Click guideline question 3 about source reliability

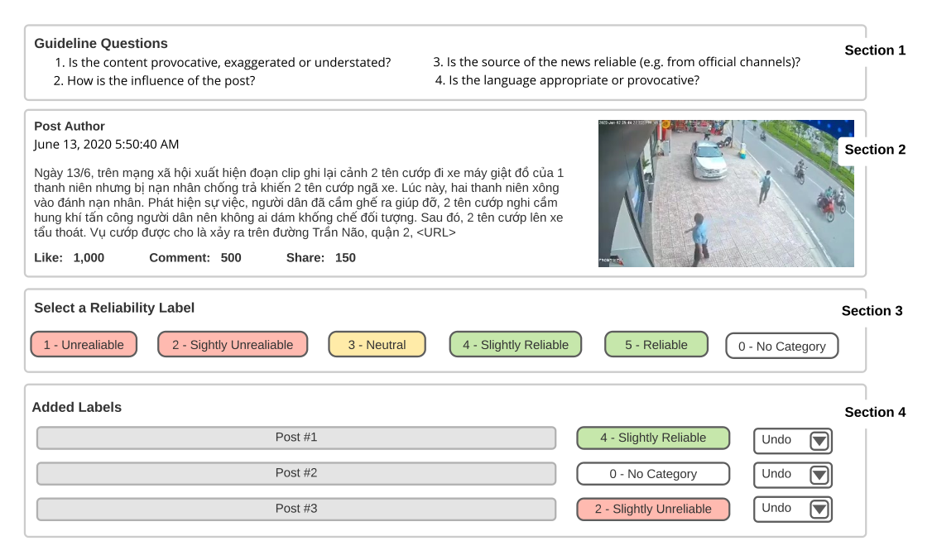(617, 62)
